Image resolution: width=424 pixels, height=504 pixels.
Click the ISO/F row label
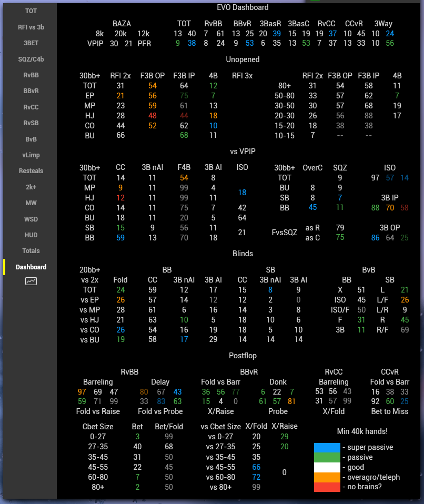click(340, 310)
